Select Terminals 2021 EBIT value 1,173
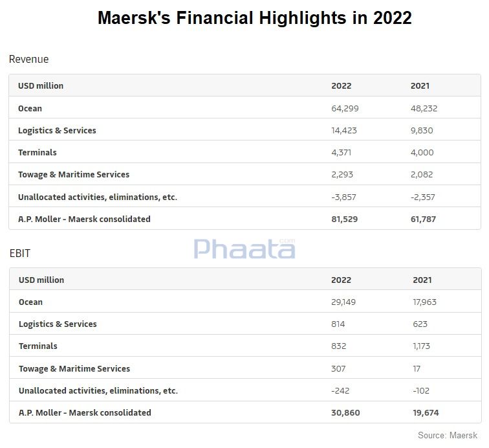This screenshot has height=448, width=489. (421, 346)
